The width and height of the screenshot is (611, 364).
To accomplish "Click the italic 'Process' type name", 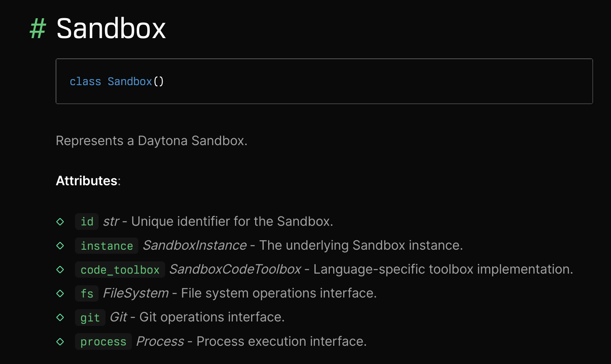I will [160, 341].
